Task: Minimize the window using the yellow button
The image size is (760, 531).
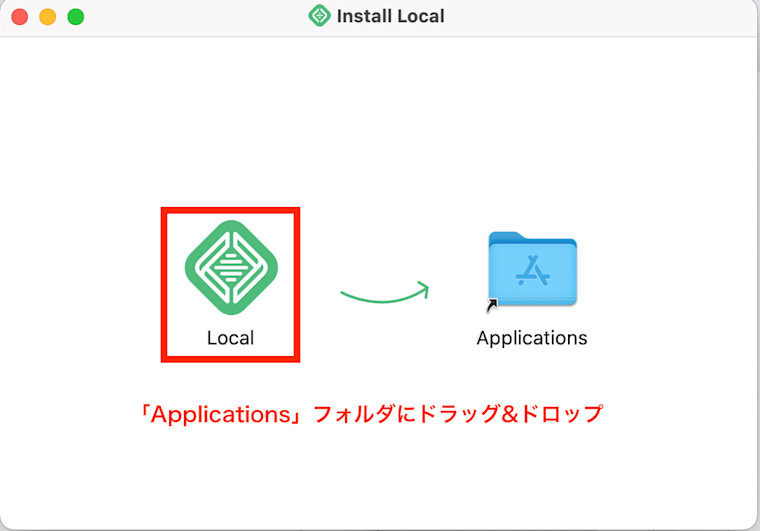Action: coord(48,17)
